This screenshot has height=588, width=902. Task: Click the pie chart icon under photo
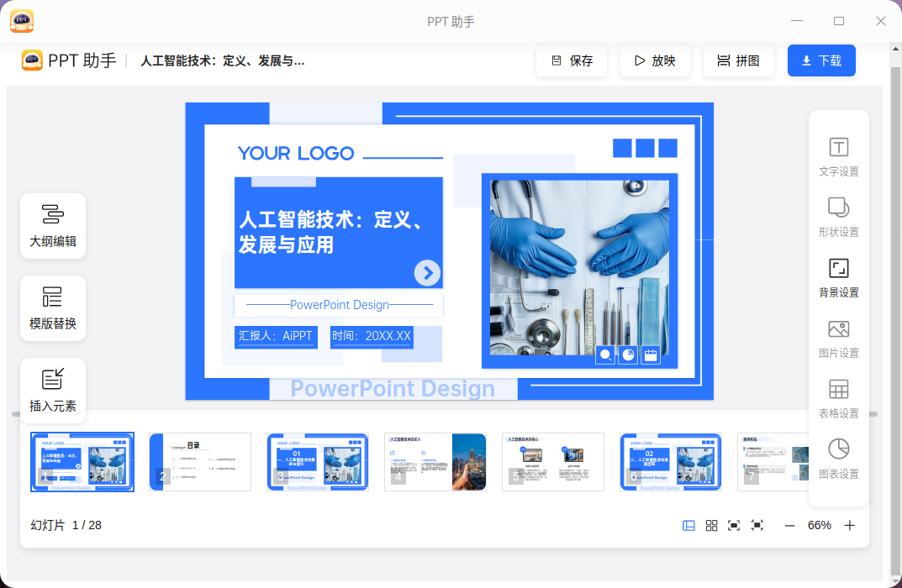[628, 355]
